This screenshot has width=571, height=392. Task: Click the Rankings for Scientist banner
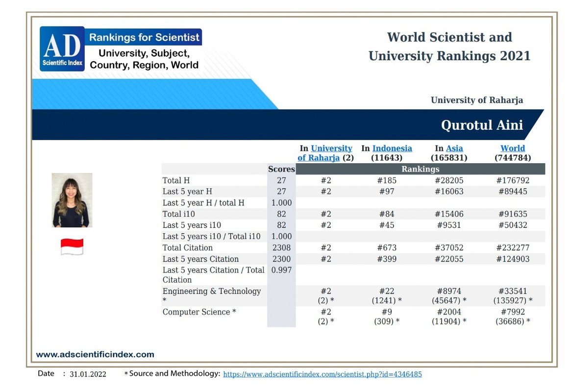point(144,37)
